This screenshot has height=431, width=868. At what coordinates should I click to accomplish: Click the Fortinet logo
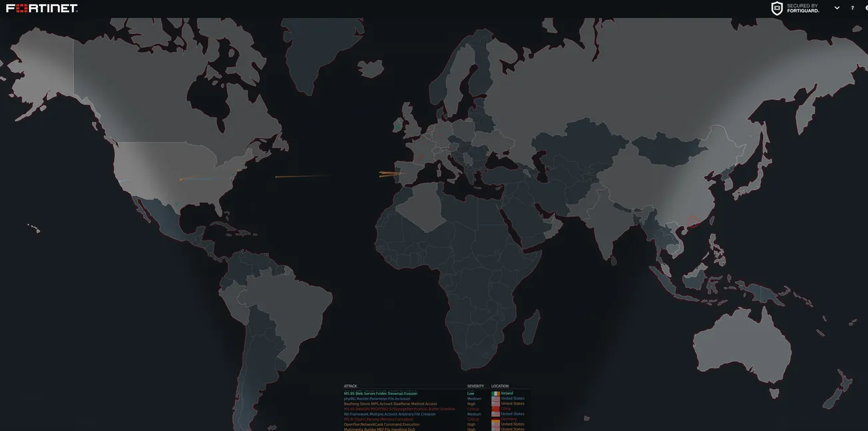coord(42,9)
